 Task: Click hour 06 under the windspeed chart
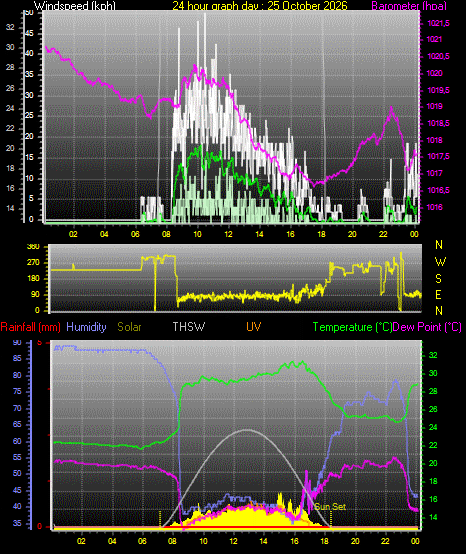pyautogui.click(x=135, y=234)
